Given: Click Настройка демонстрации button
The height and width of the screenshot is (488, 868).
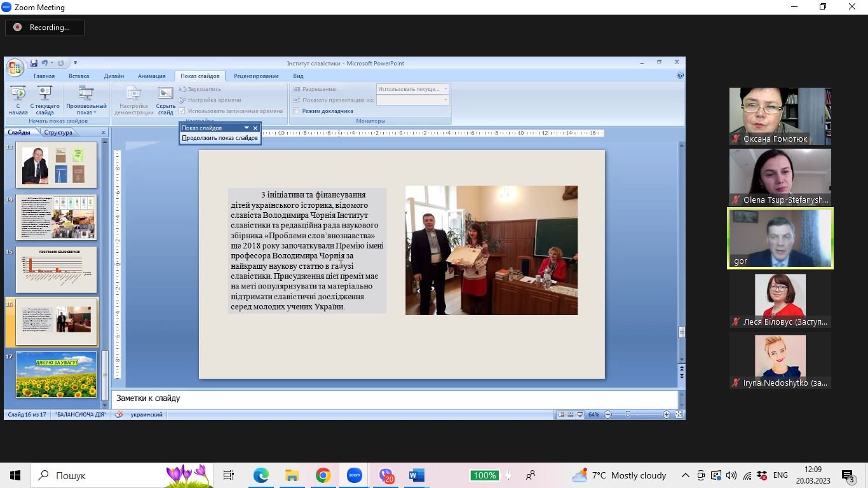Looking at the screenshot, I should (x=133, y=100).
